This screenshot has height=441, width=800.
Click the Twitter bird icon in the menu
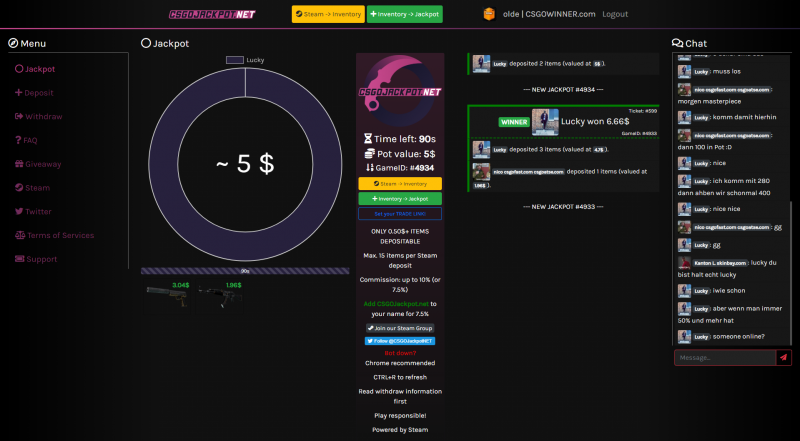[19, 211]
